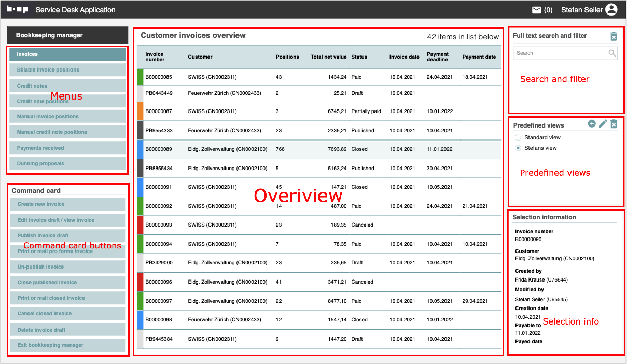
Task: Click the Stefan Seiler user avatar icon
Action: tap(611, 10)
